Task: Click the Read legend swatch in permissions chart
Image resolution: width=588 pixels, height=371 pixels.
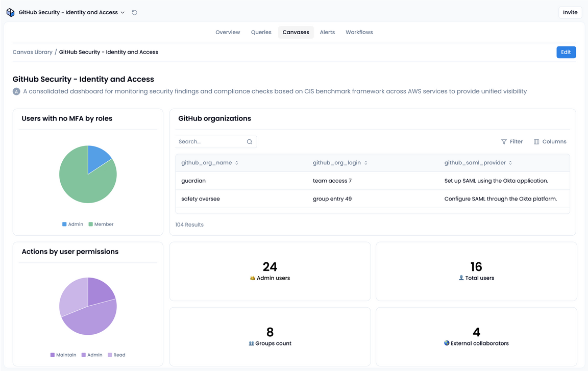Action: pos(110,355)
